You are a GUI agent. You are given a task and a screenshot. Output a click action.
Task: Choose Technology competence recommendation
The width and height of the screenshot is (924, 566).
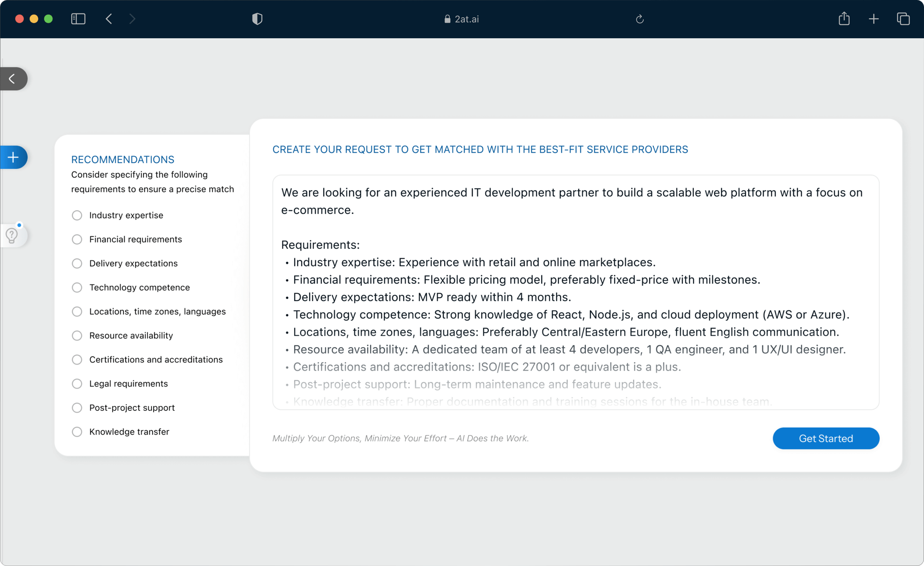tap(77, 288)
